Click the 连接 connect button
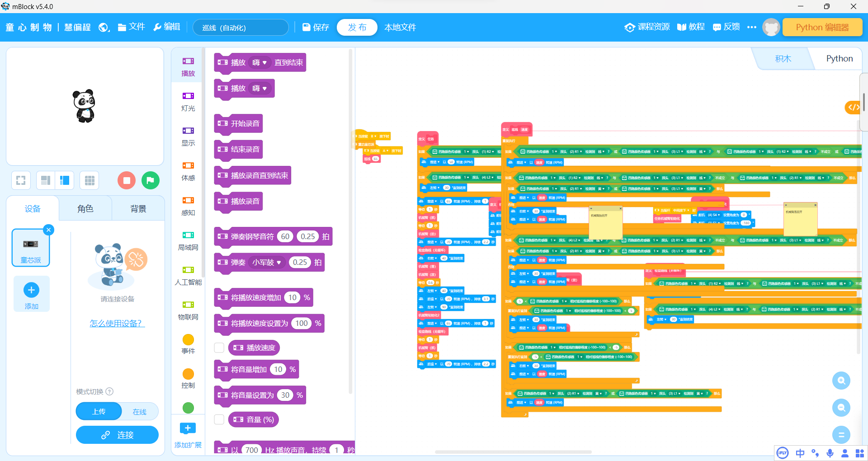The width and height of the screenshot is (868, 461). pos(117,435)
